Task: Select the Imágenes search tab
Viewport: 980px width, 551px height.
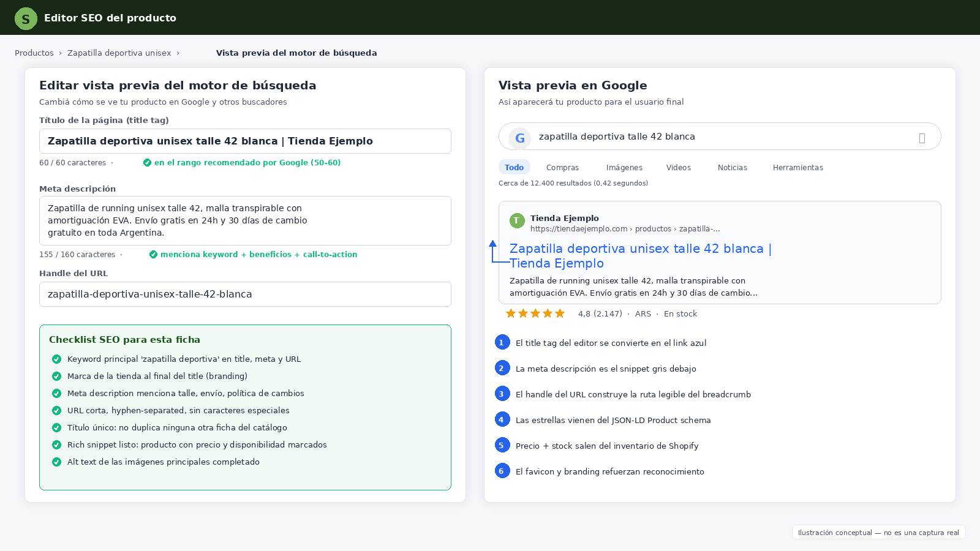Action: pyautogui.click(x=624, y=168)
